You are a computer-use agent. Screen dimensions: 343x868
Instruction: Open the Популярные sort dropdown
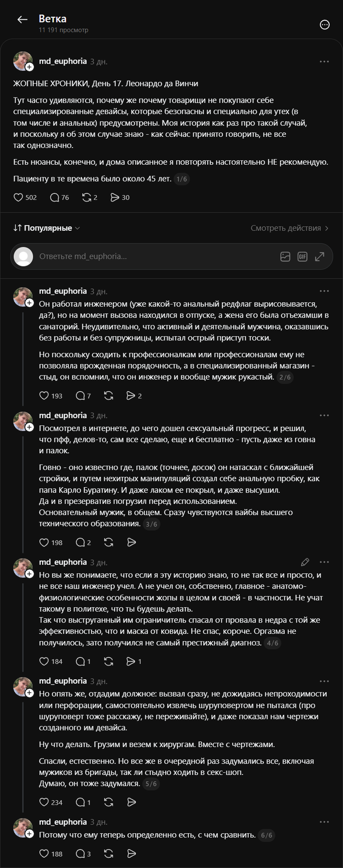click(47, 228)
